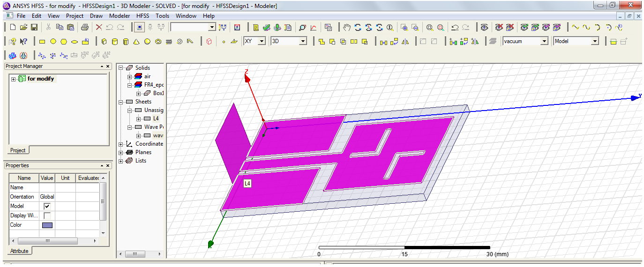
Task: Expand the 'for modify' project tree node
Action: (x=13, y=79)
